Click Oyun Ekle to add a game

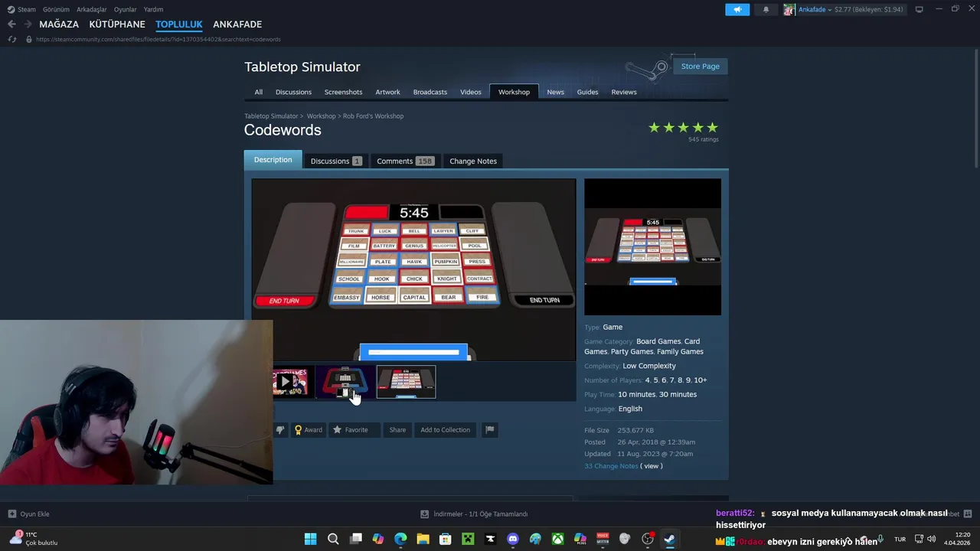coord(29,514)
